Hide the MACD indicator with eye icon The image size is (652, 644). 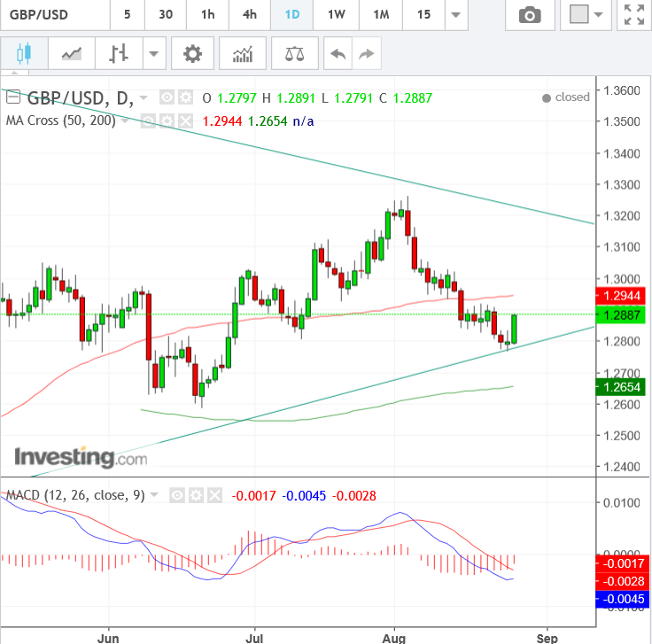tap(177, 494)
